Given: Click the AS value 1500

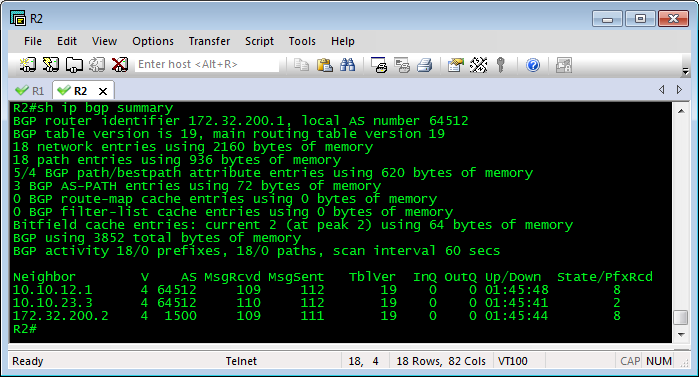Looking at the screenshot, I should coord(181,316).
